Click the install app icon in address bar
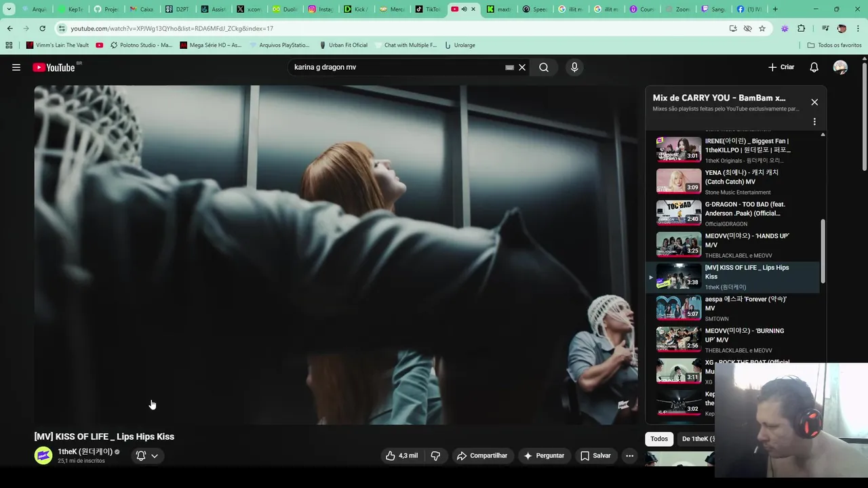This screenshot has width=868, height=488. click(733, 28)
